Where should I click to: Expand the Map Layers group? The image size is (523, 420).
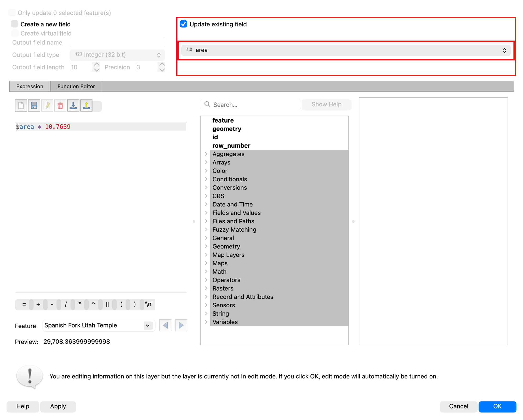206,255
